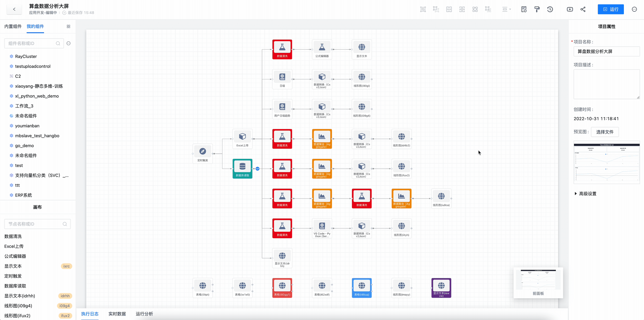Select the purple 显示文本(iewvw) node
This screenshot has height=320, width=644.
coord(441,288)
